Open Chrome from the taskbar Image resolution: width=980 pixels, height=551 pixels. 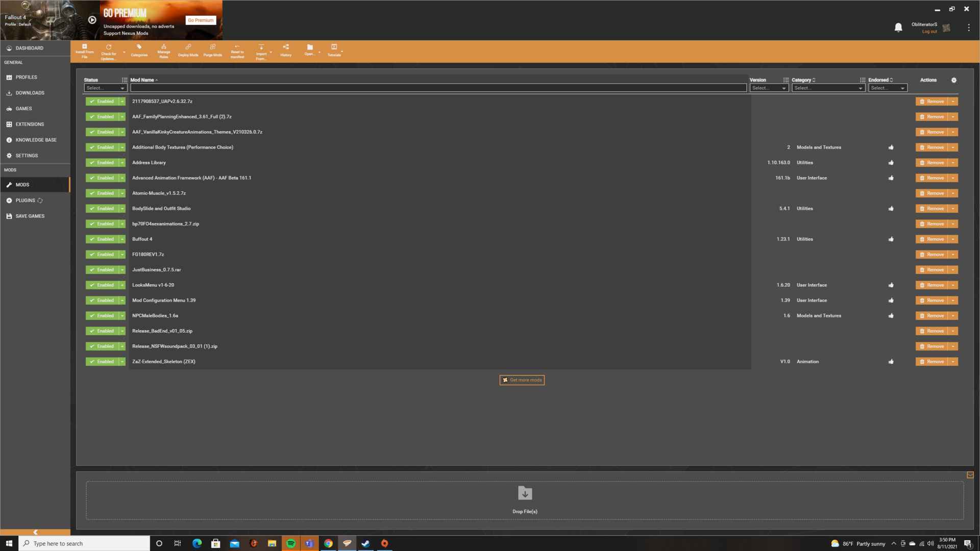[329, 543]
